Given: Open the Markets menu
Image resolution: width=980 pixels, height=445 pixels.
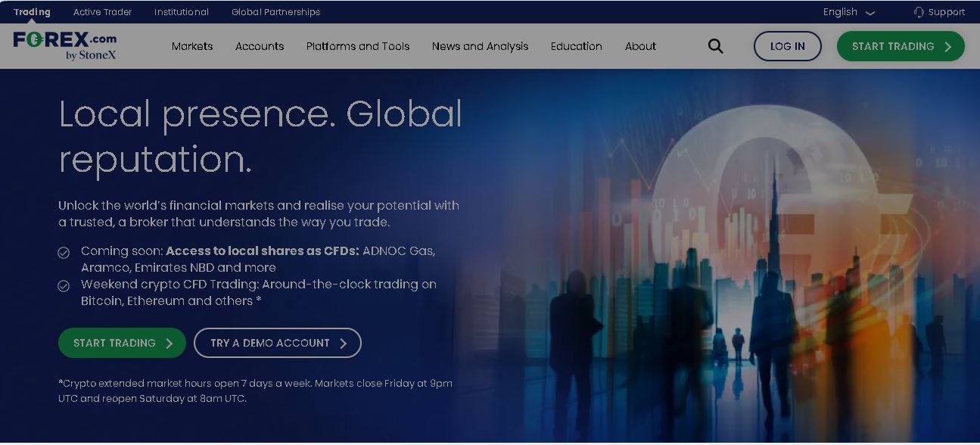Looking at the screenshot, I should coord(192,46).
